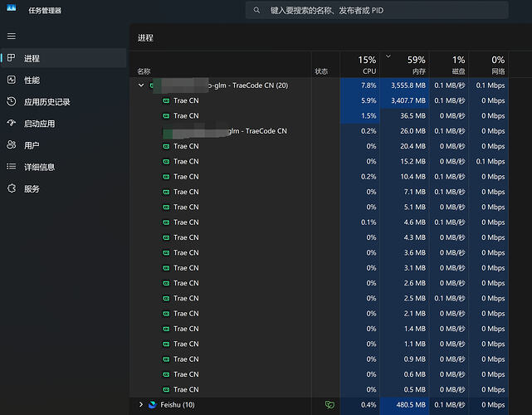
Task: Click Trae CN icon in 7.1 MB row
Action: tap(166, 192)
